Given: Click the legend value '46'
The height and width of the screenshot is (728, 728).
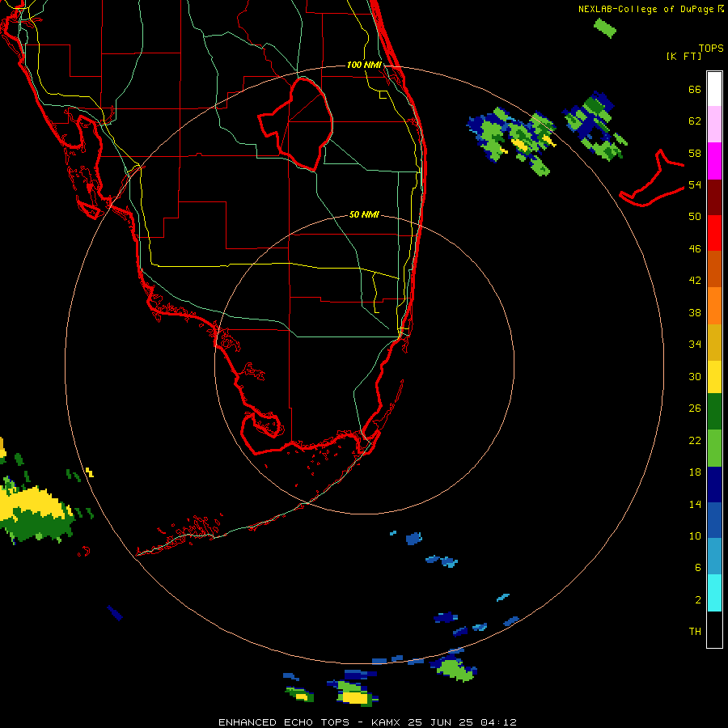Looking at the screenshot, I should [x=695, y=249].
